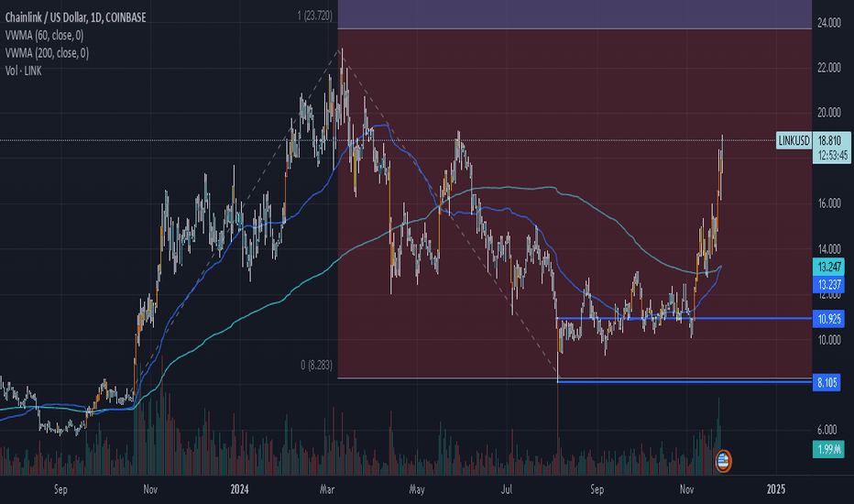
Task: Select the 8.105 horizontal line price label
Action: 827,382
